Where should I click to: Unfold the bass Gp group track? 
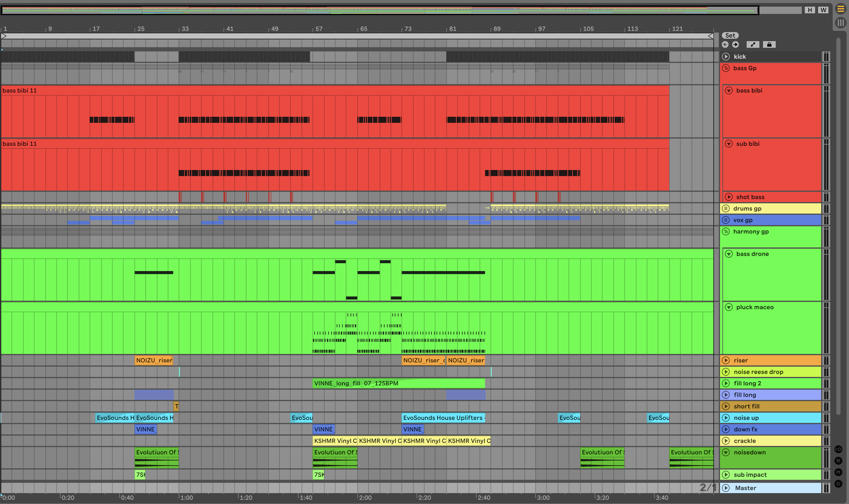point(726,68)
